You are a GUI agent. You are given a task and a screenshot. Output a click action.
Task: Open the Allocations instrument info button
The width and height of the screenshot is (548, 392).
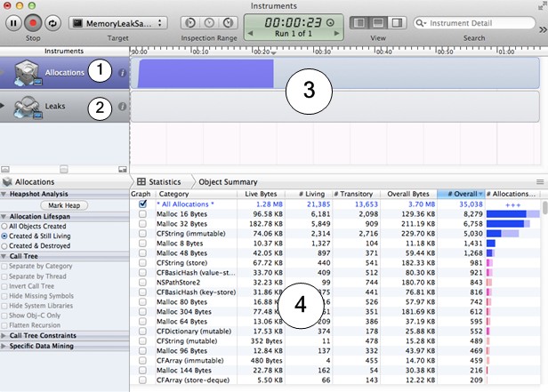click(122, 73)
